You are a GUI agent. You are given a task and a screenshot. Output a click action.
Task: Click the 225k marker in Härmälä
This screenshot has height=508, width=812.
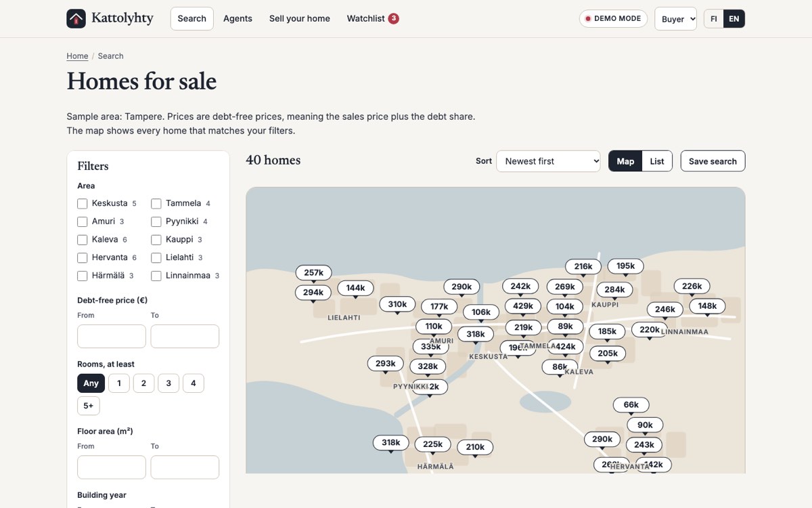coord(432,444)
